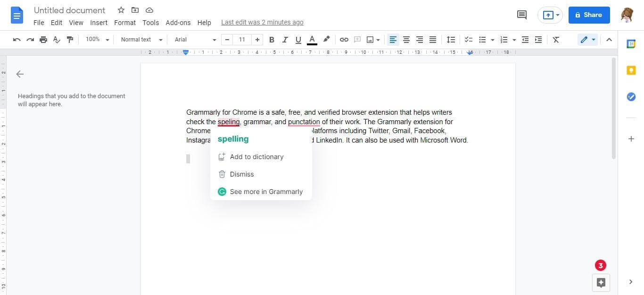Undo the last action

[x=17, y=40]
